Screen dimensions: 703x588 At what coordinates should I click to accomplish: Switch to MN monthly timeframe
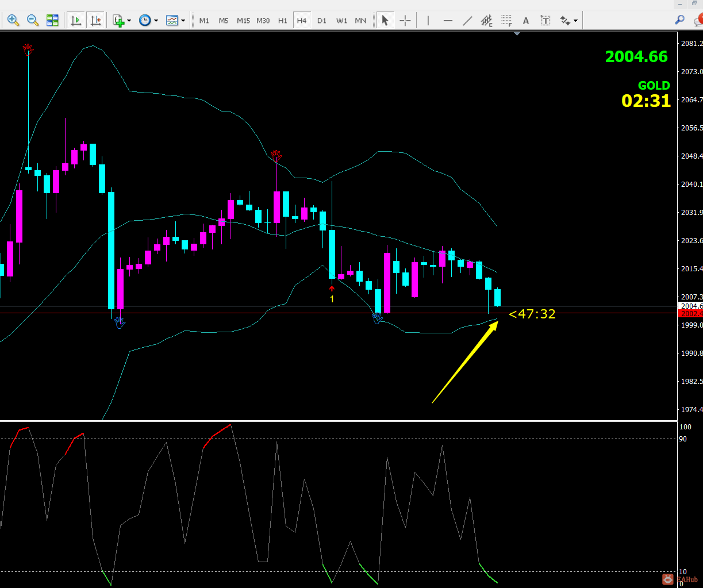coord(360,21)
